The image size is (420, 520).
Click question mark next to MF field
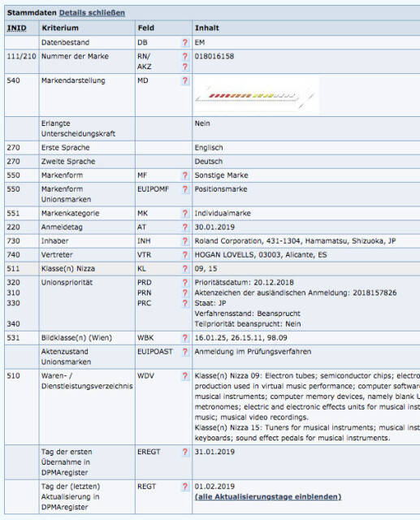pos(185,175)
